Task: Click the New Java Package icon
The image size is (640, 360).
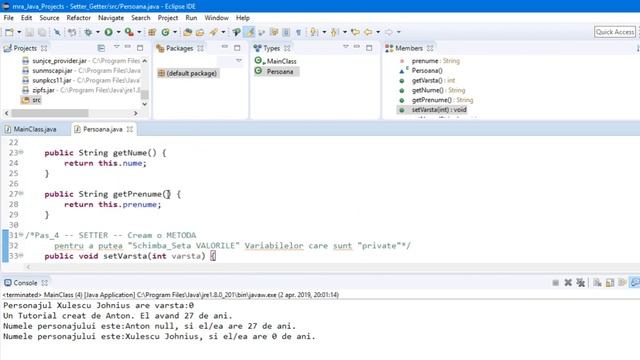Action: (x=152, y=32)
